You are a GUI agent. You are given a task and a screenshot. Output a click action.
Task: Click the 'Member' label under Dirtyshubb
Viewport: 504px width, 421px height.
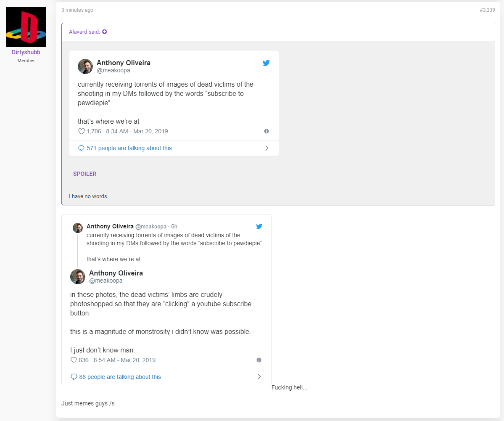[26, 61]
